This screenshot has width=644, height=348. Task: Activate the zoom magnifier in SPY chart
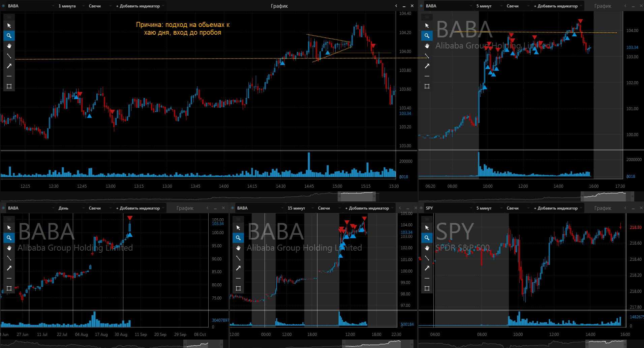(427, 238)
